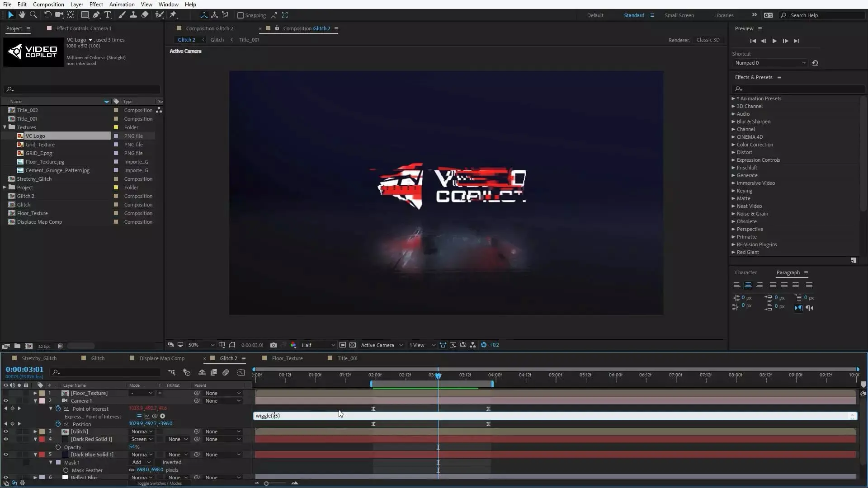Open the Graph Editor icon in timeline
Screen dimensions: 868x488
(x=241, y=372)
